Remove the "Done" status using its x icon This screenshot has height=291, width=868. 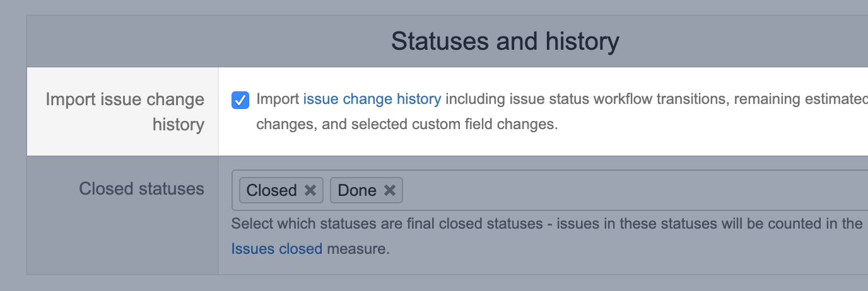click(390, 190)
